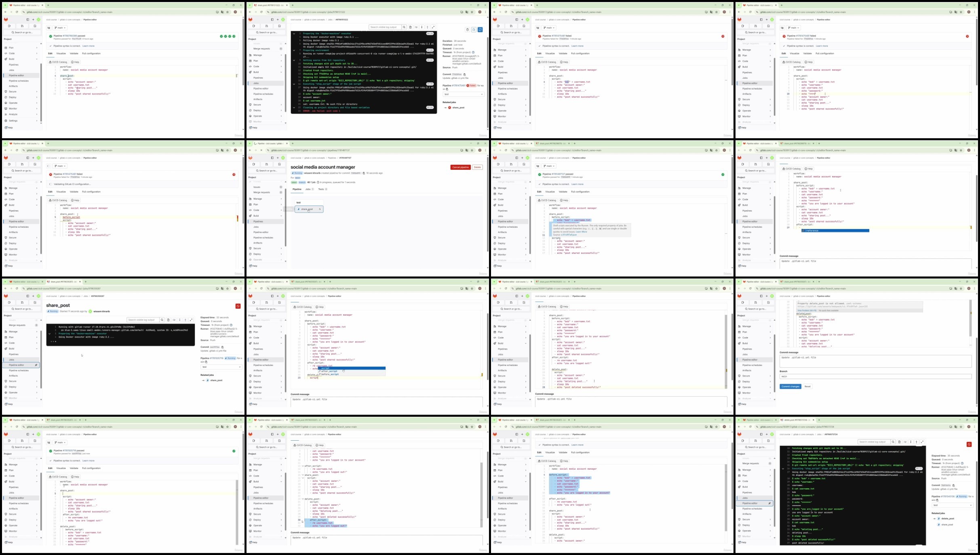Screen dimensions: 980x555
Task: Open the delete_post job under Related jobs
Action: (948, 519)
